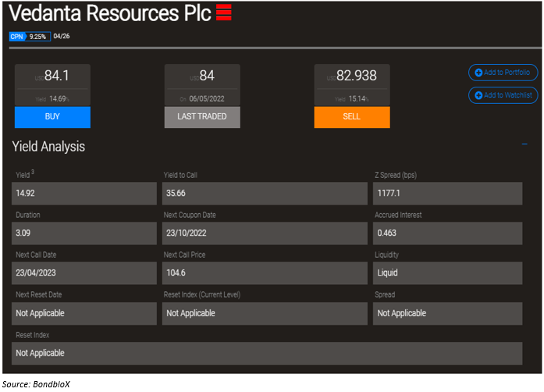Click the plus icon in Add to Watchlist
544x392 pixels.
tap(478, 95)
